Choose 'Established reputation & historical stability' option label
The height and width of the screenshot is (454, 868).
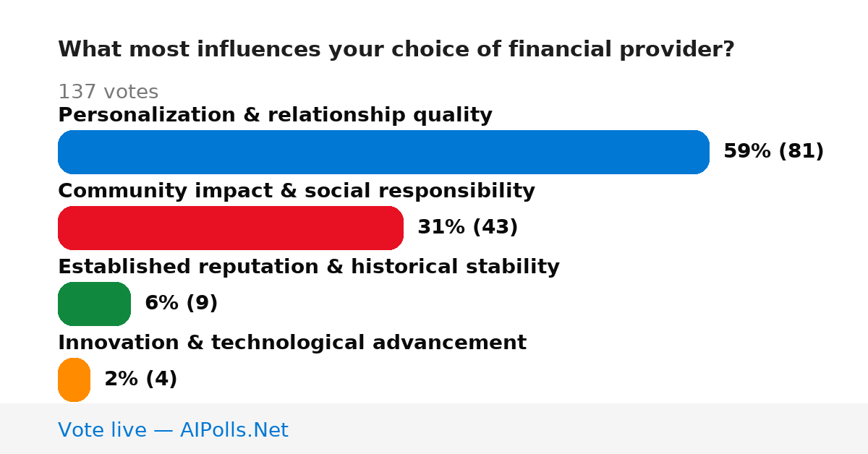309,267
